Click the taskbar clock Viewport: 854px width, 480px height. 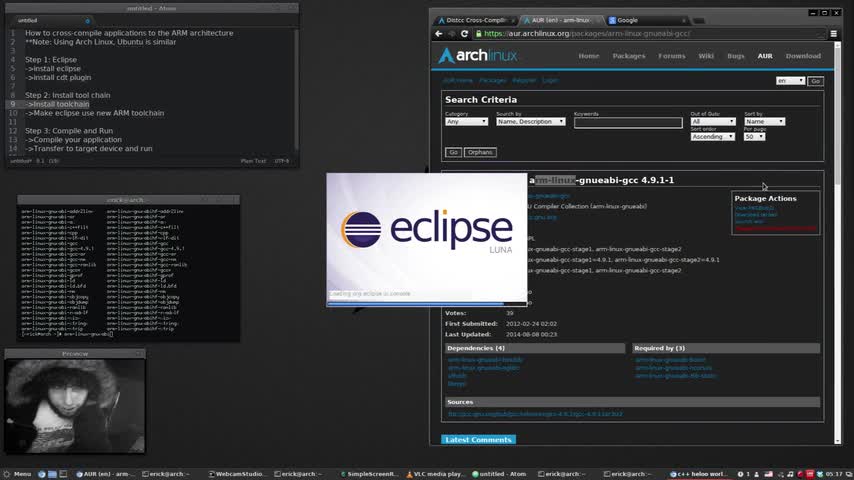point(834,474)
